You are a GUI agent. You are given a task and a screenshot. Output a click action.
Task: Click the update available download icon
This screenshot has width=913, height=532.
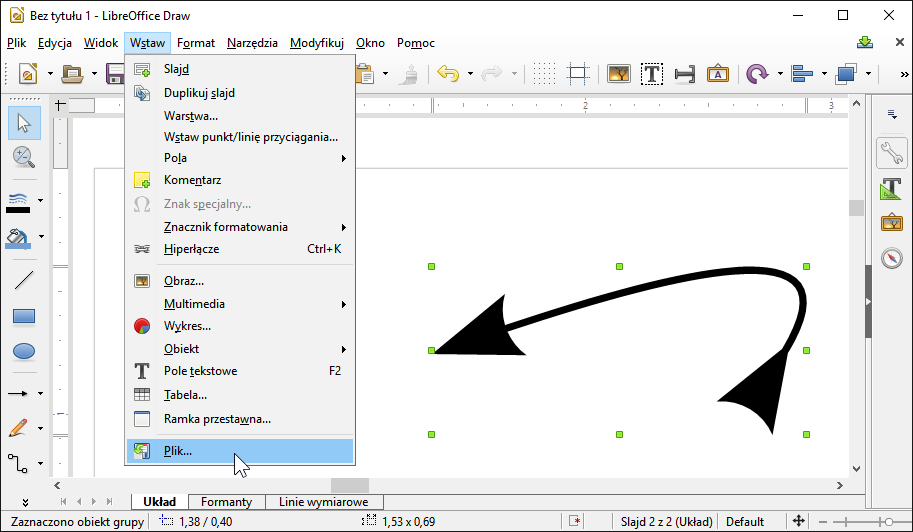pyautogui.click(x=865, y=42)
